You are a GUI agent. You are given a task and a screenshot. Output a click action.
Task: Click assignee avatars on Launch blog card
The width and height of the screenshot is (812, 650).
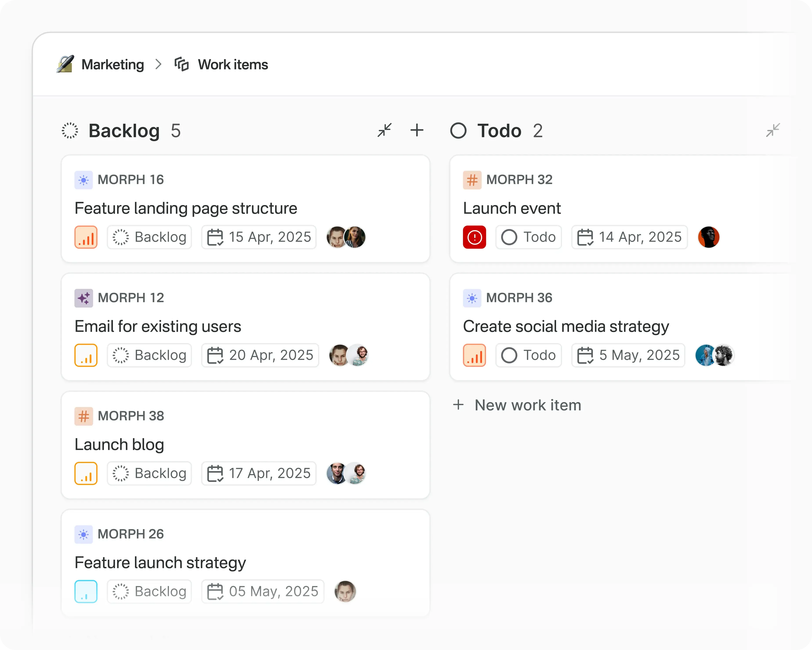tap(346, 473)
